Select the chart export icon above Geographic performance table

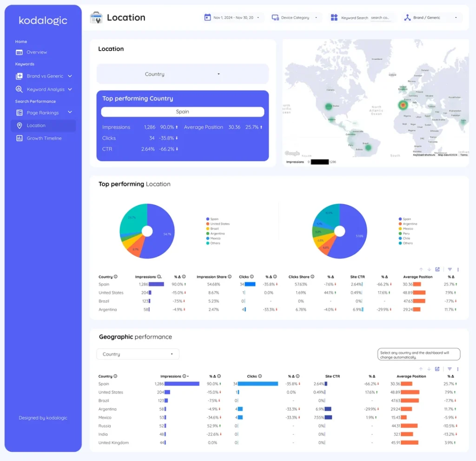click(437, 368)
